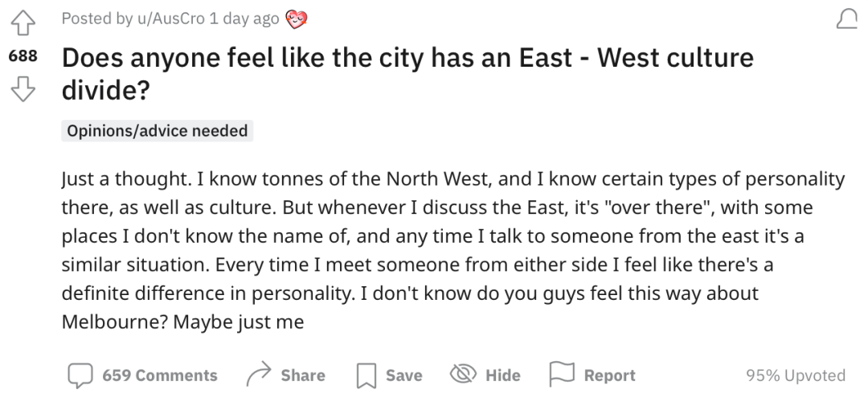This screenshot has width=868, height=398.
Task: Downvote the post with the down arrow
Action: click(23, 89)
